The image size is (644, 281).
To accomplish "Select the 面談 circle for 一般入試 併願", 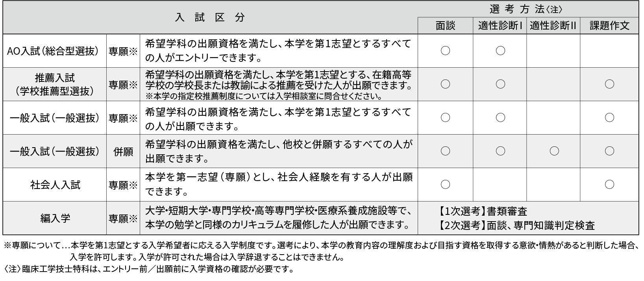I will coord(445,151).
